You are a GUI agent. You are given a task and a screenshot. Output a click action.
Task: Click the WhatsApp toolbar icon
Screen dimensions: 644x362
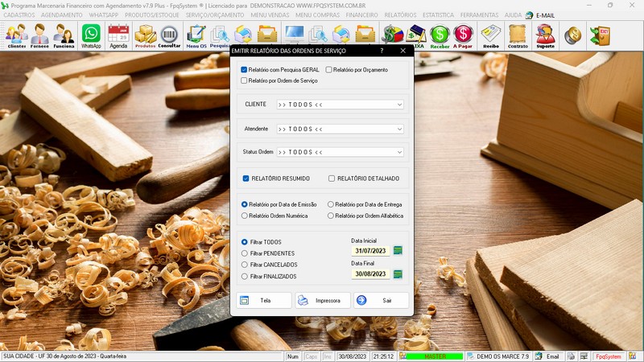[91, 35]
